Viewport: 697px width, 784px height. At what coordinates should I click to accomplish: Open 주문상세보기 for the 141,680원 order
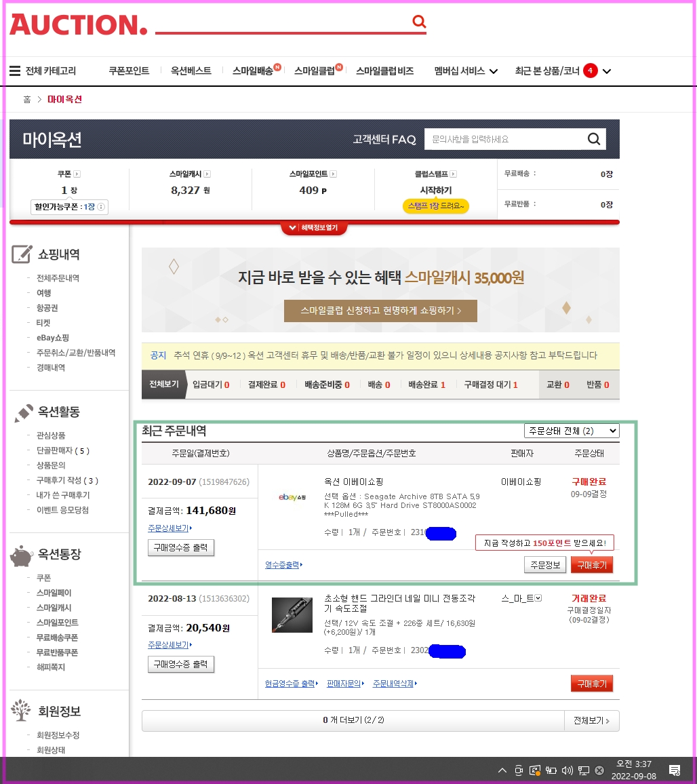pos(170,528)
